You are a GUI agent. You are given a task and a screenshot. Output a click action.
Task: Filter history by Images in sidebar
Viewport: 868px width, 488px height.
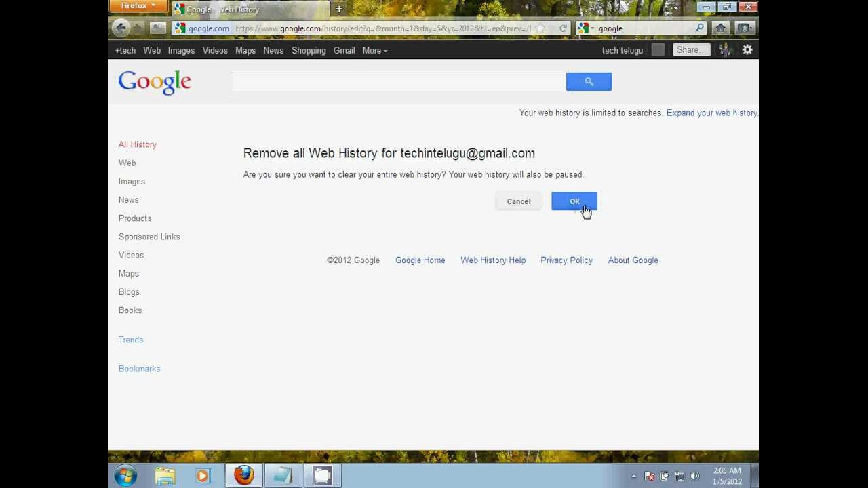click(132, 182)
